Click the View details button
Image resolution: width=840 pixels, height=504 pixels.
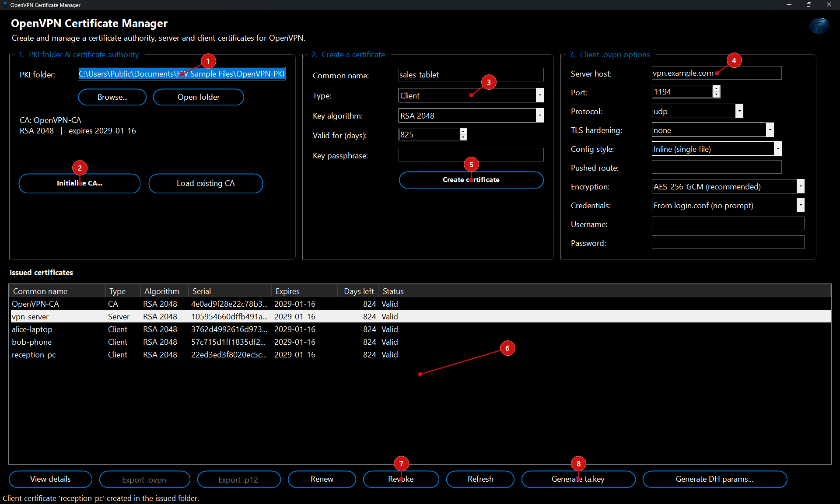pos(50,479)
